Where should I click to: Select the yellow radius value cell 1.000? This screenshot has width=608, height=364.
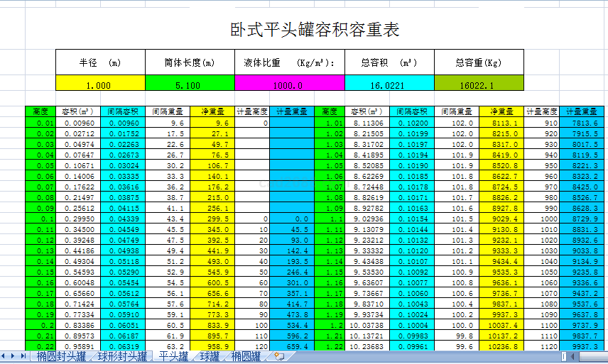tap(99, 84)
